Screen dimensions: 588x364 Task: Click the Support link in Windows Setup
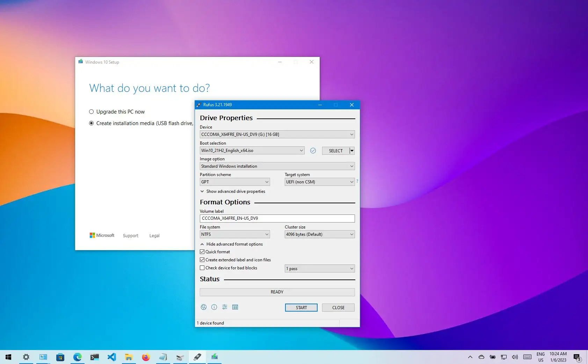(x=130, y=235)
